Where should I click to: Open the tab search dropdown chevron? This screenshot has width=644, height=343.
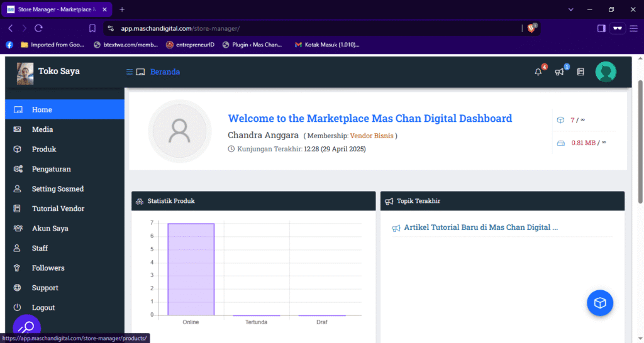[x=570, y=9]
